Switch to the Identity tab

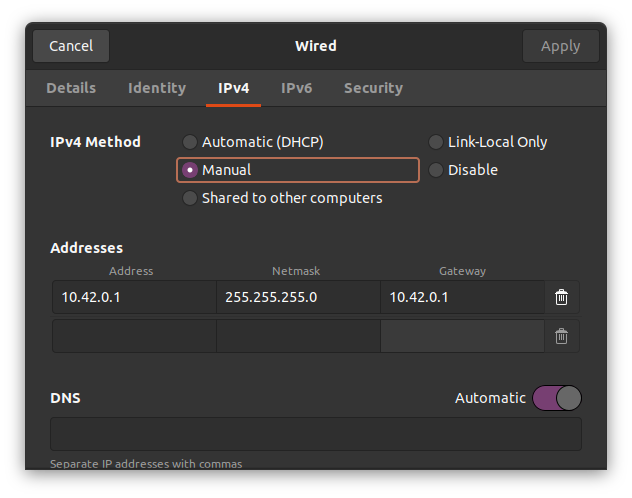157,88
